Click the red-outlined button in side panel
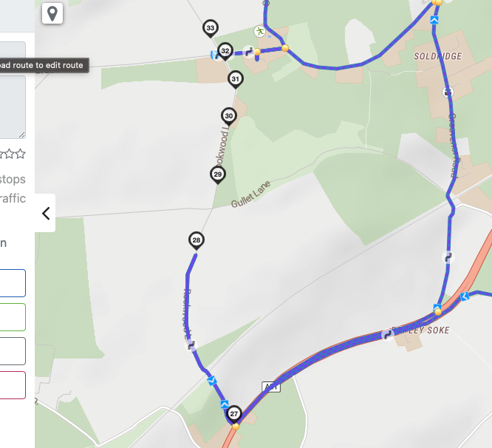Viewport: 492px width, 448px height. [x=13, y=385]
